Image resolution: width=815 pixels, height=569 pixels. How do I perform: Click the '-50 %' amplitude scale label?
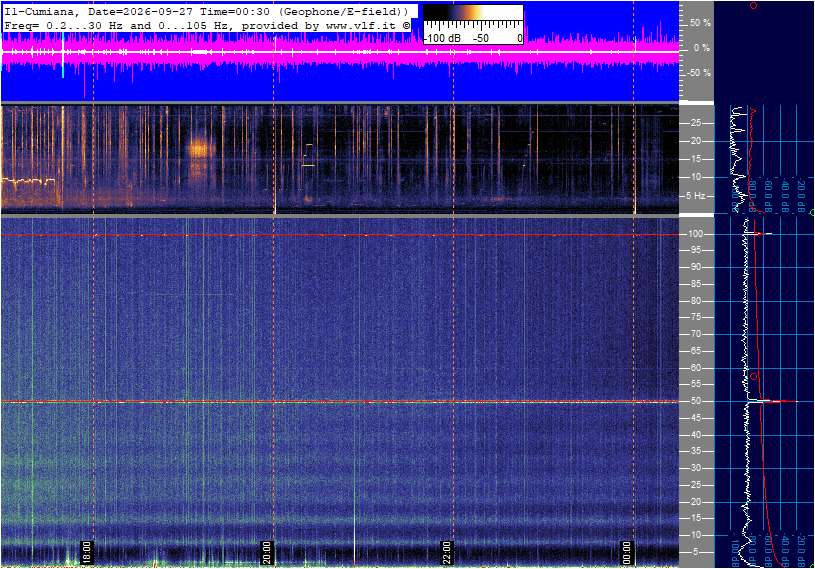click(x=699, y=73)
